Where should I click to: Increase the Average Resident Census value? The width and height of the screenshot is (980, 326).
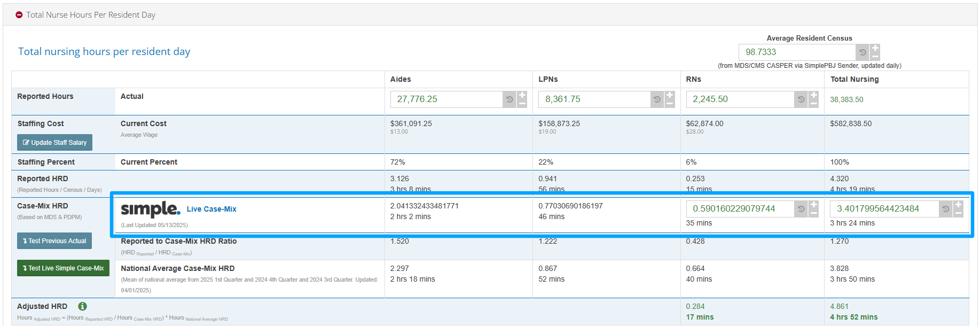[875, 48]
